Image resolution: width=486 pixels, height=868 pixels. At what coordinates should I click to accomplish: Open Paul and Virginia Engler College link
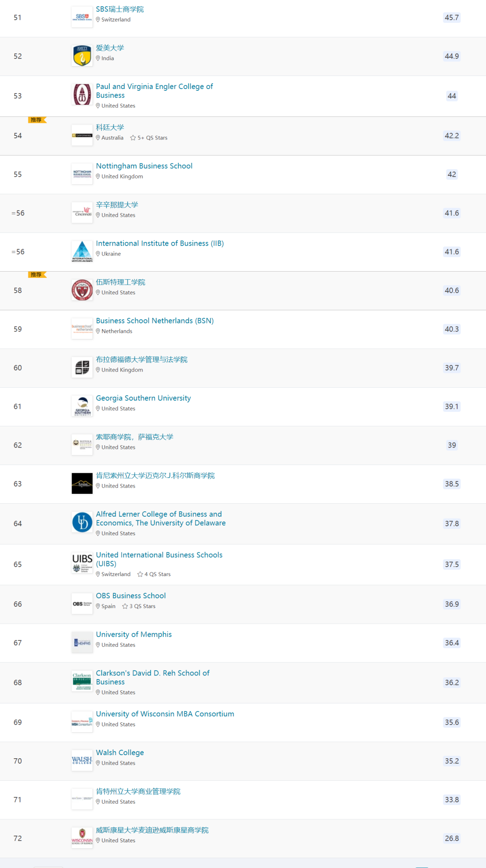154,91
